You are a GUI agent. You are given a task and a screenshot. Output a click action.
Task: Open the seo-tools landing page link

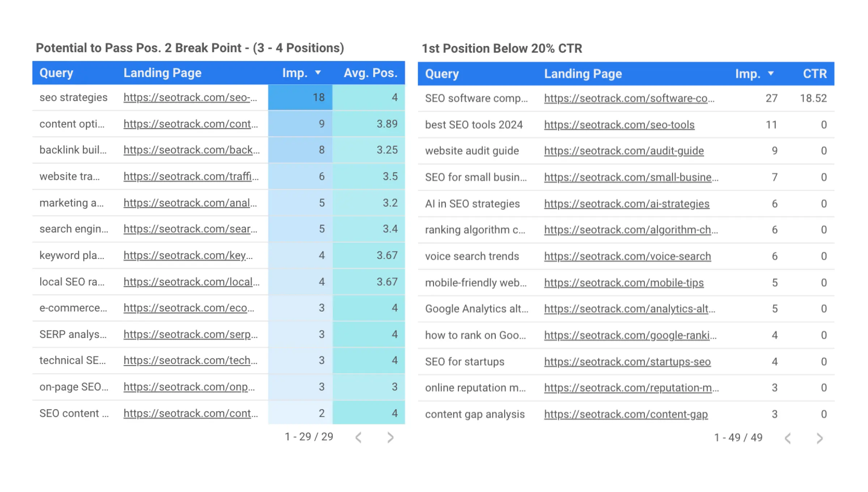tap(619, 125)
